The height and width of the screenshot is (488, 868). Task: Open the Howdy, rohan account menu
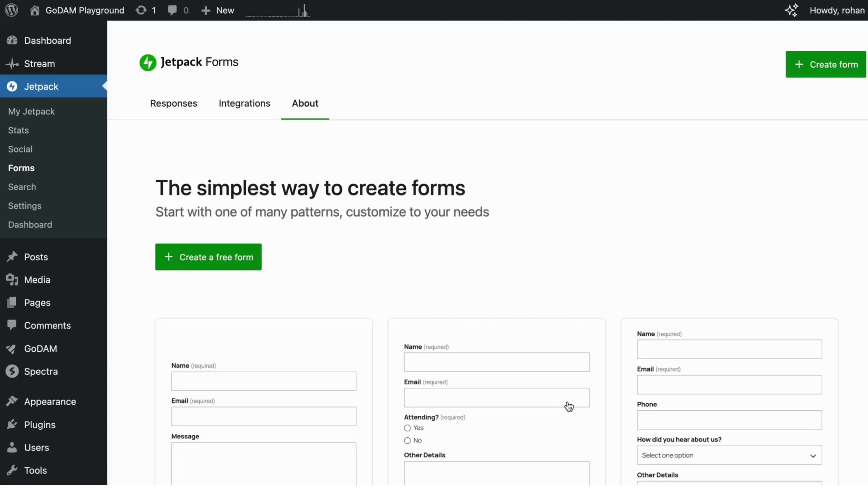pos(837,10)
